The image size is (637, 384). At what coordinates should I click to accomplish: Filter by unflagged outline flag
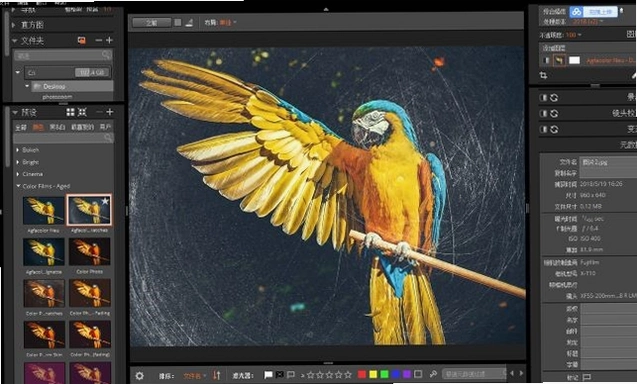(x=291, y=375)
